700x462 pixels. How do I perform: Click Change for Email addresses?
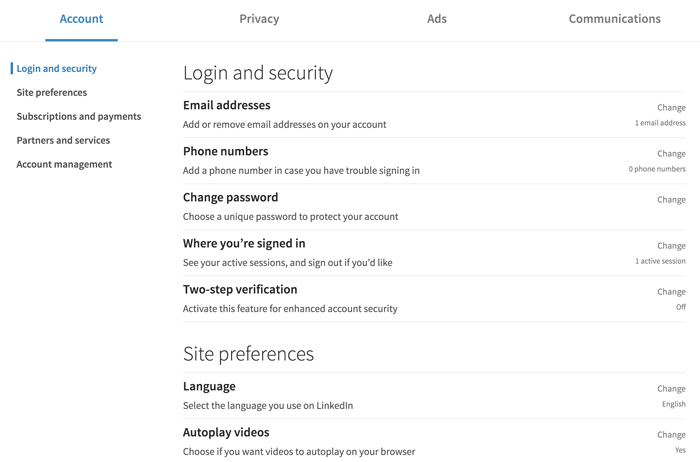click(671, 108)
